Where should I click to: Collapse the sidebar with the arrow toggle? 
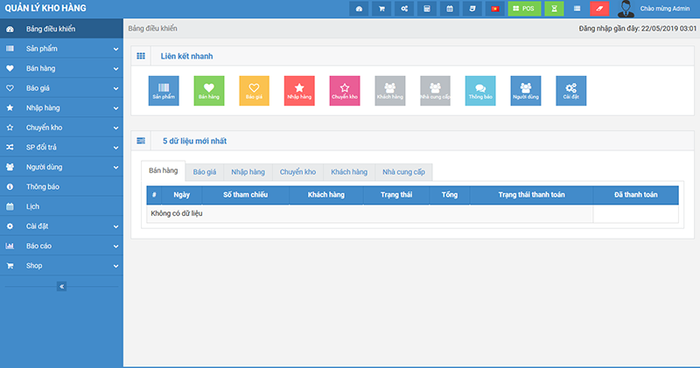point(62,286)
